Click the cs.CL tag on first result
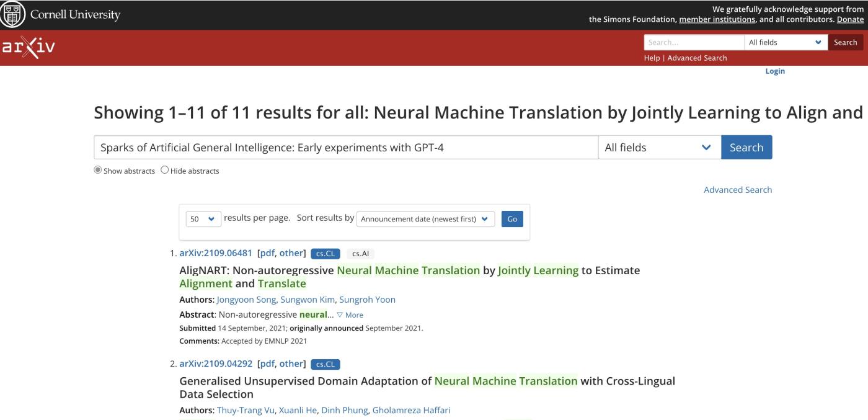Viewport: 868px width, 420px height. pyautogui.click(x=325, y=253)
